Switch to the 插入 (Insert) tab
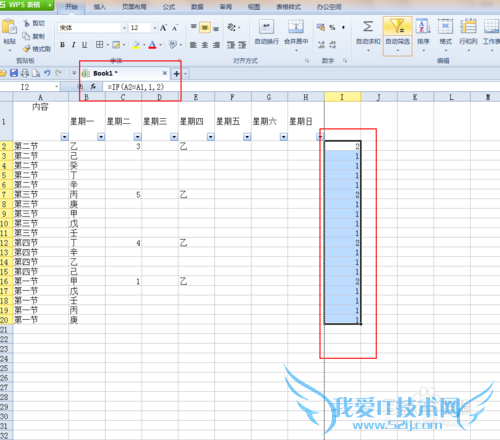Image resolution: width=500 pixels, height=440 pixels. pyautogui.click(x=99, y=7)
